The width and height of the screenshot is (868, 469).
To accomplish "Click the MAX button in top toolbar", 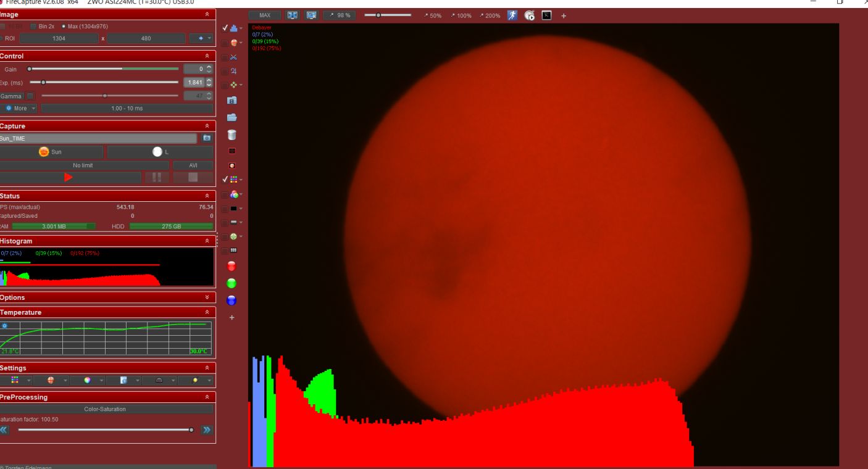I will [x=265, y=15].
